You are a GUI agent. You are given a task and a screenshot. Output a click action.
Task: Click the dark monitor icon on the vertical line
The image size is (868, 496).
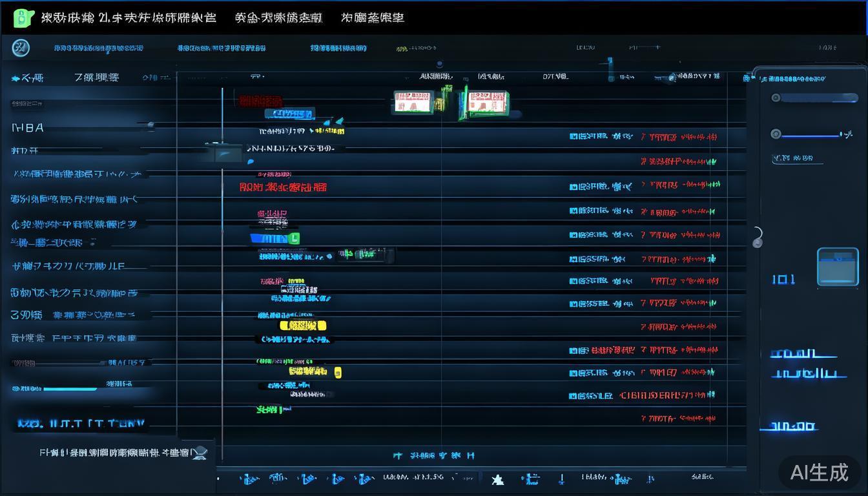point(223,152)
